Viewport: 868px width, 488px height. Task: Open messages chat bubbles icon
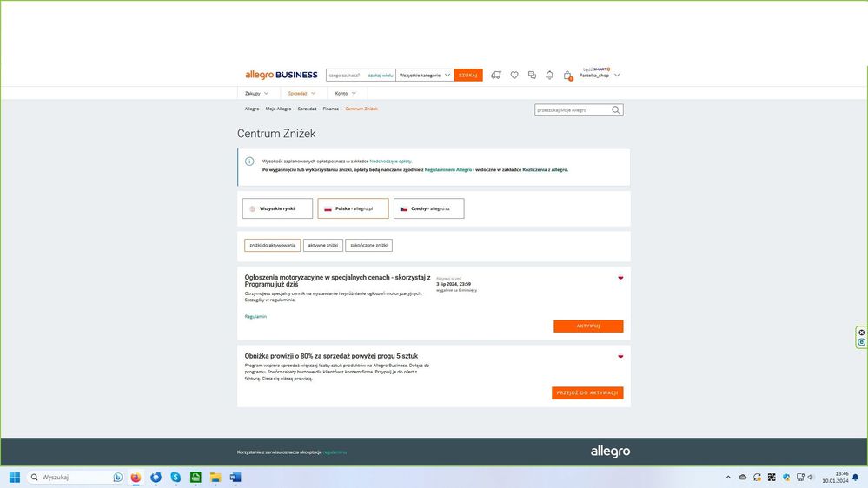click(x=532, y=76)
